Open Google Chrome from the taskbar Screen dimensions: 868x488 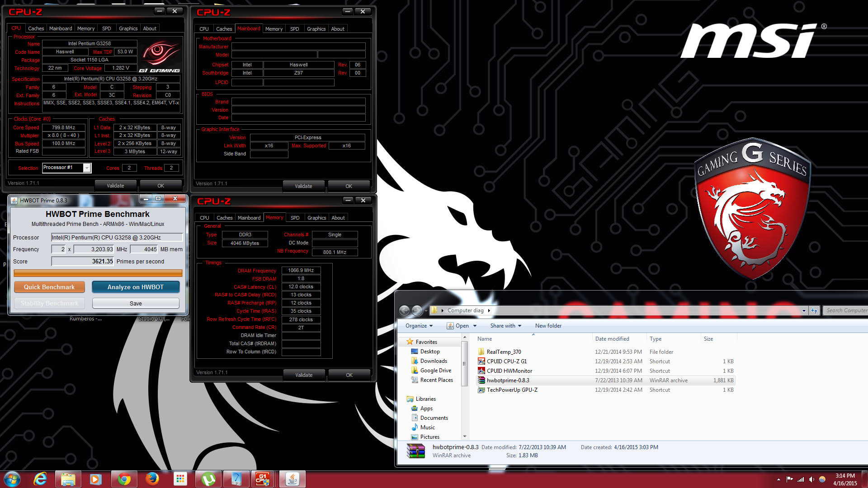(124, 479)
